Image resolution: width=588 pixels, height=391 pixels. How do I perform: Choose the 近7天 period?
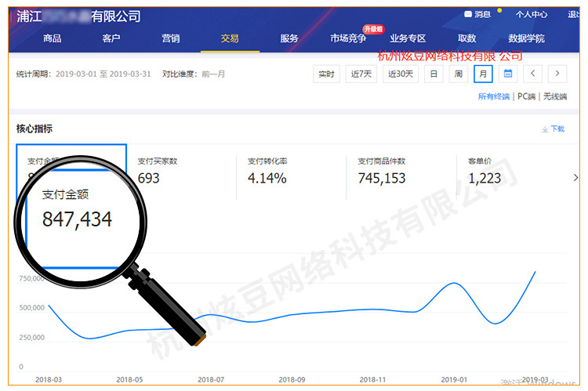pos(361,74)
